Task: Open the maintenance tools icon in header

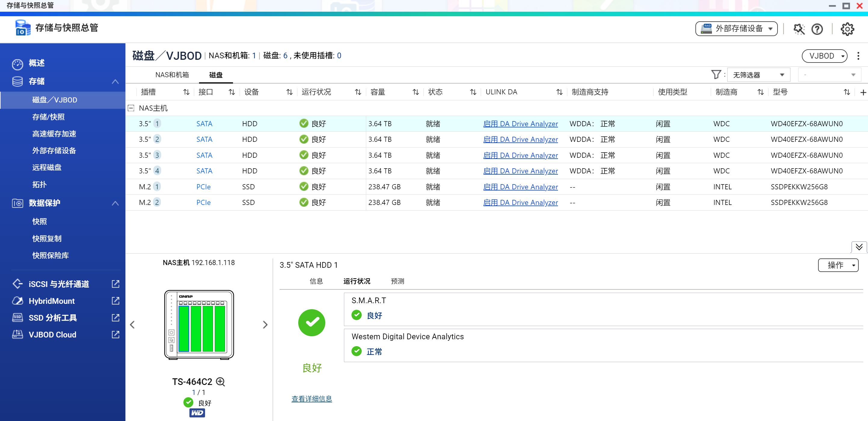Action: click(x=799, y=29)
